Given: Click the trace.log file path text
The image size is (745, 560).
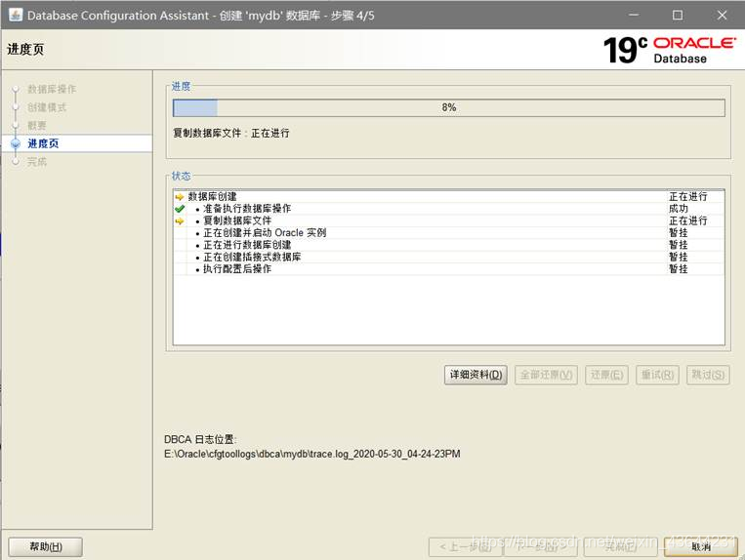Looking at the screenshot, I should tap(312, 455).
